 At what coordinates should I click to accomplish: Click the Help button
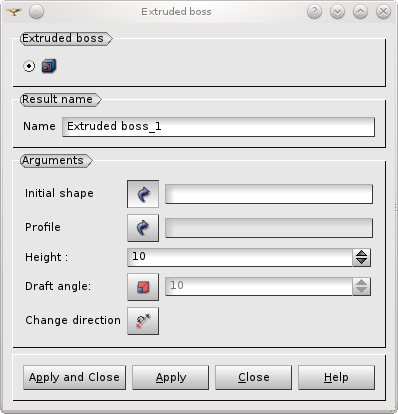(336, 377)
